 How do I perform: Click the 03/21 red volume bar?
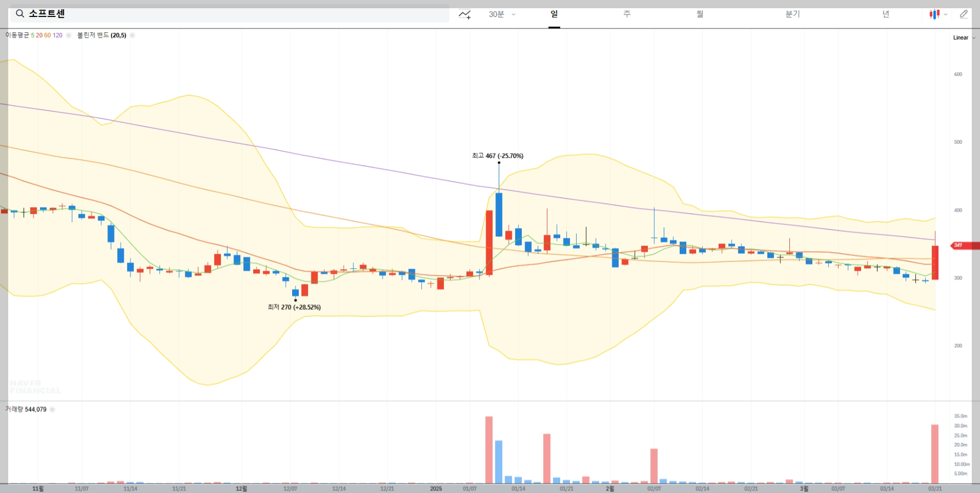(x=935, y=454)
